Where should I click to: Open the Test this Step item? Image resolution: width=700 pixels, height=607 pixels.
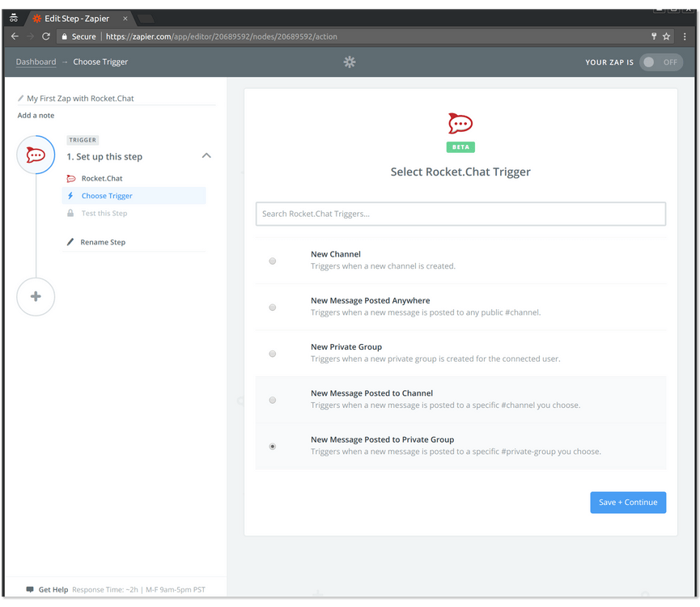(134, 214)
